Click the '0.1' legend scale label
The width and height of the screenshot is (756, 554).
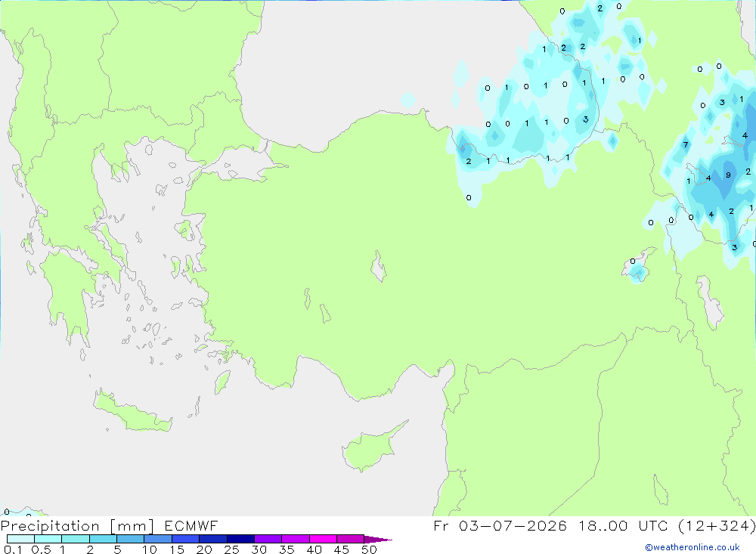[13, 549]
